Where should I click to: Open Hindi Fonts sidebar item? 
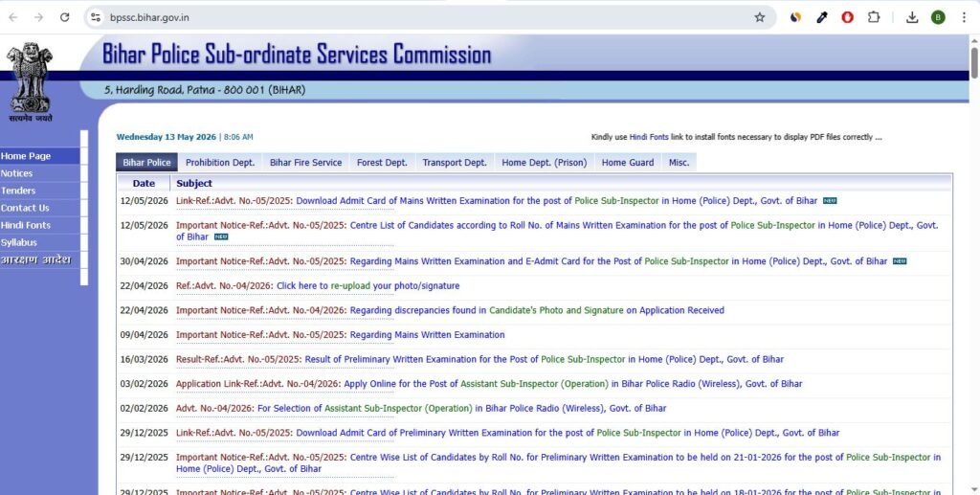(40, 225)
